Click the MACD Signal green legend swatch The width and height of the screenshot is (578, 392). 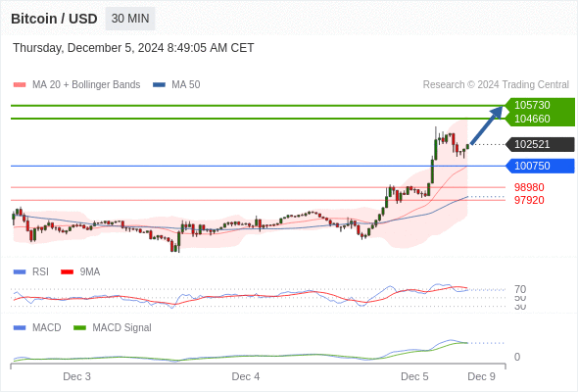(x=79, y=328)
